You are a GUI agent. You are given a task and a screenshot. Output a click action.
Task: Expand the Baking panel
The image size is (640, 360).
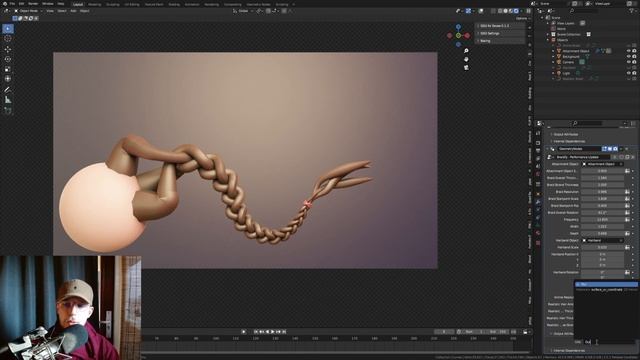point(500,41)
